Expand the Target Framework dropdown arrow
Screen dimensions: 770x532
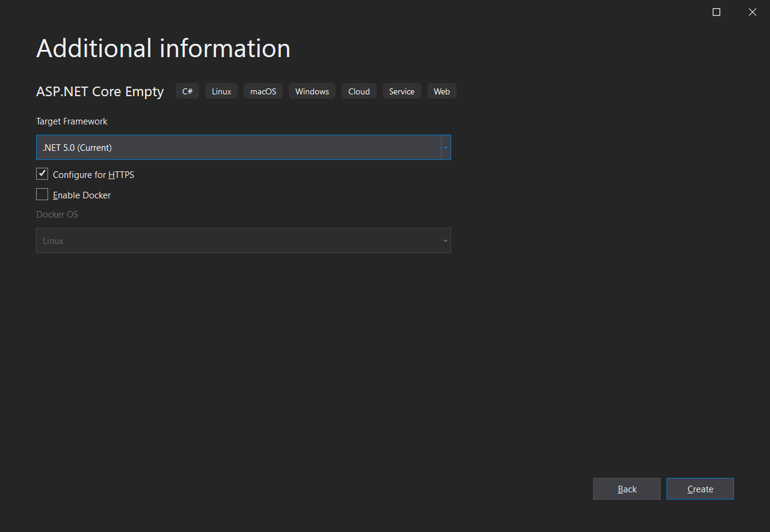446,148
